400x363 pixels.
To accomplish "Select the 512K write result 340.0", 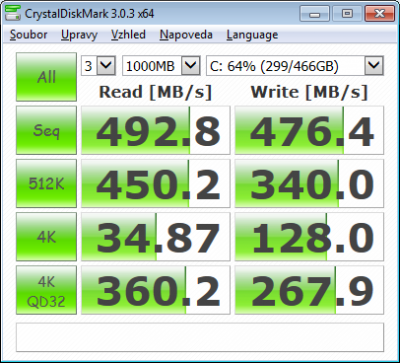I will tap(309, 184).
